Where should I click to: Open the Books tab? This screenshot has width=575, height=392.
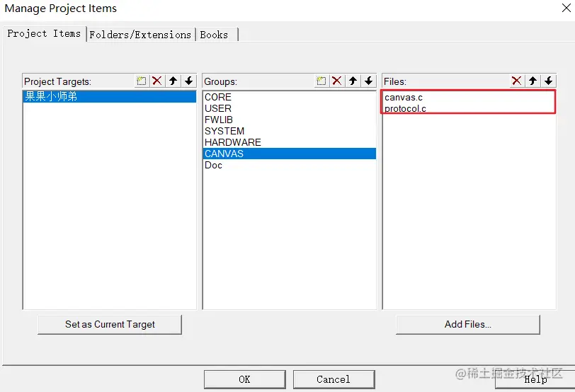click(217, 35)
